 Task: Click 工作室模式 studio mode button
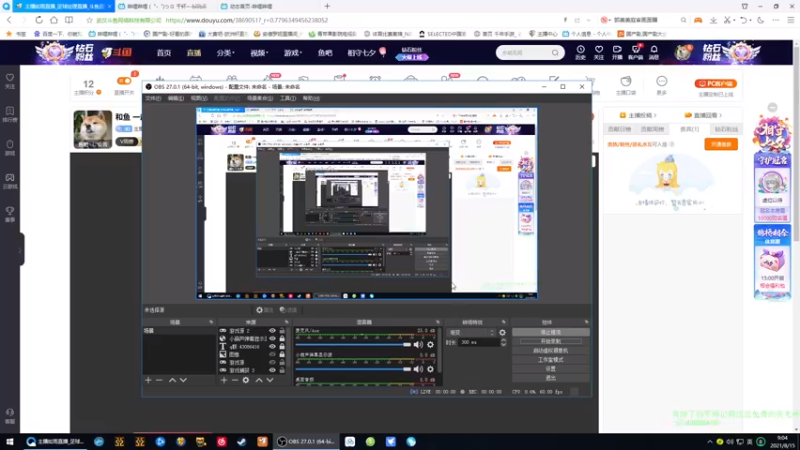coord(551,360)
